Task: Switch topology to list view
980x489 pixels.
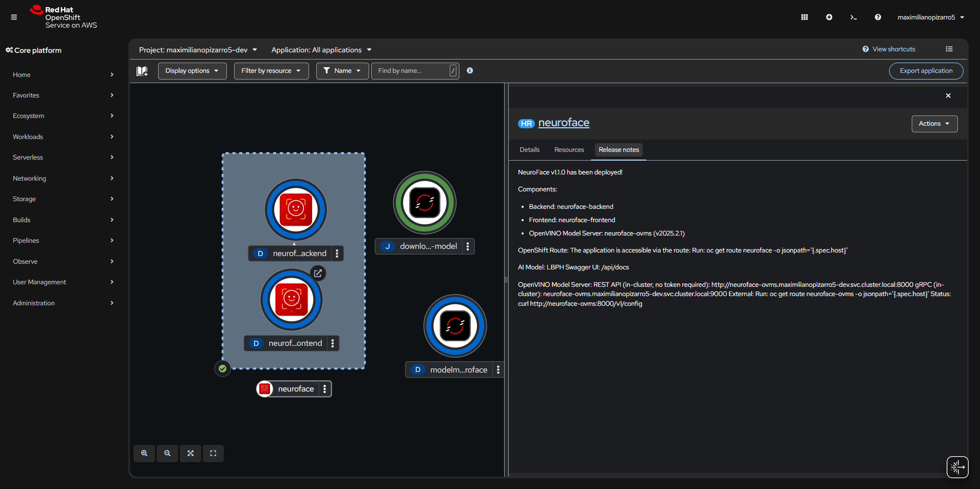Action: point(949,49)
